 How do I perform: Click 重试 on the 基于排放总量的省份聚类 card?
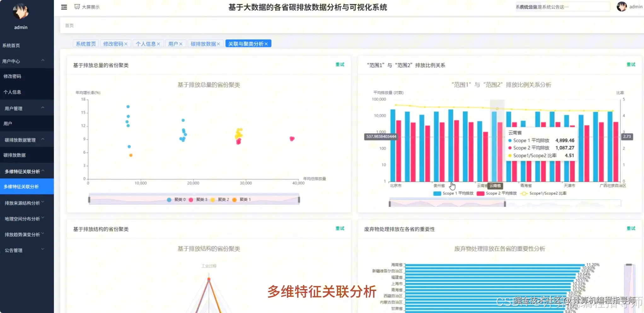tap(340, 65)
